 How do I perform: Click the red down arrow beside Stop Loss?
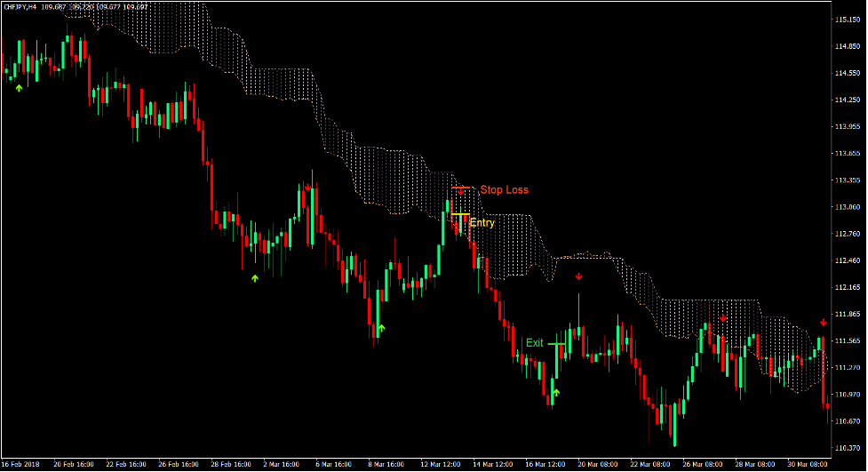tap(460, 194)
